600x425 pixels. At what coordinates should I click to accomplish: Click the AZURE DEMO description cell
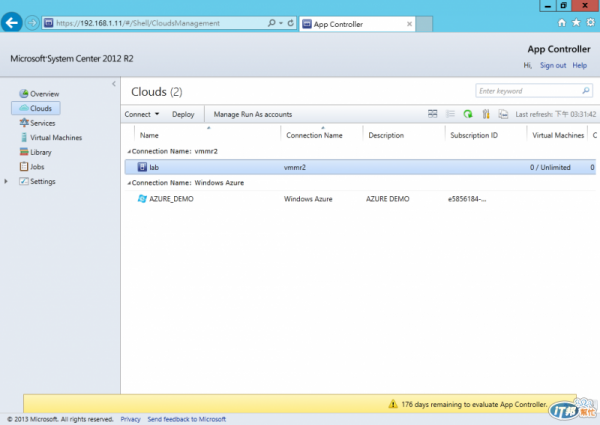[388, 199]
